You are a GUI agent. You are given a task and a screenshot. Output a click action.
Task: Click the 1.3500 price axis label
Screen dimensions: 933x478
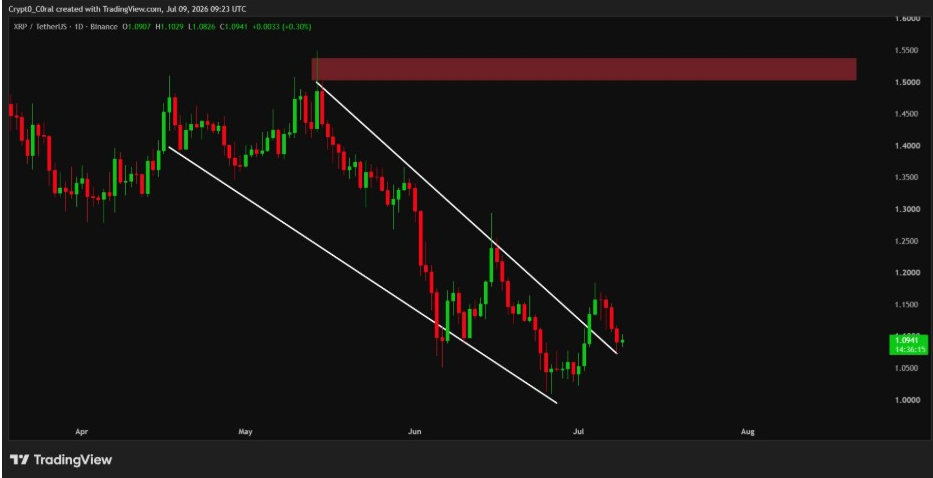click(908, 177)
